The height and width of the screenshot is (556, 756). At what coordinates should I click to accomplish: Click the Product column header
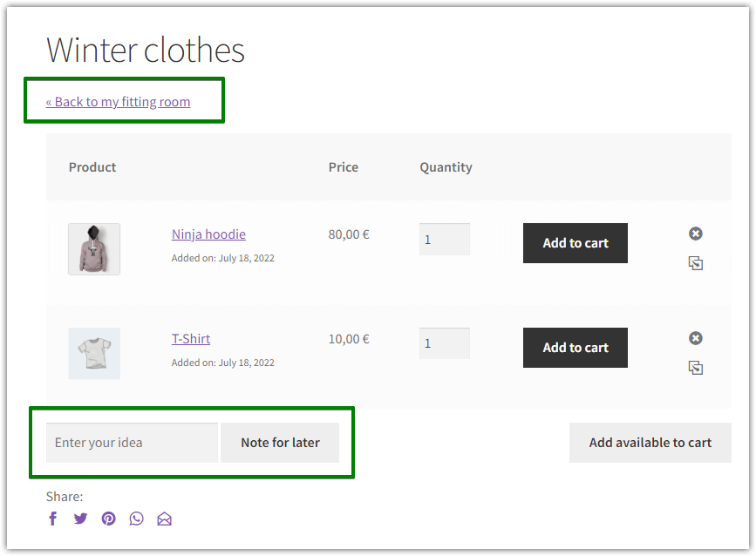click(x=92, y=167)
